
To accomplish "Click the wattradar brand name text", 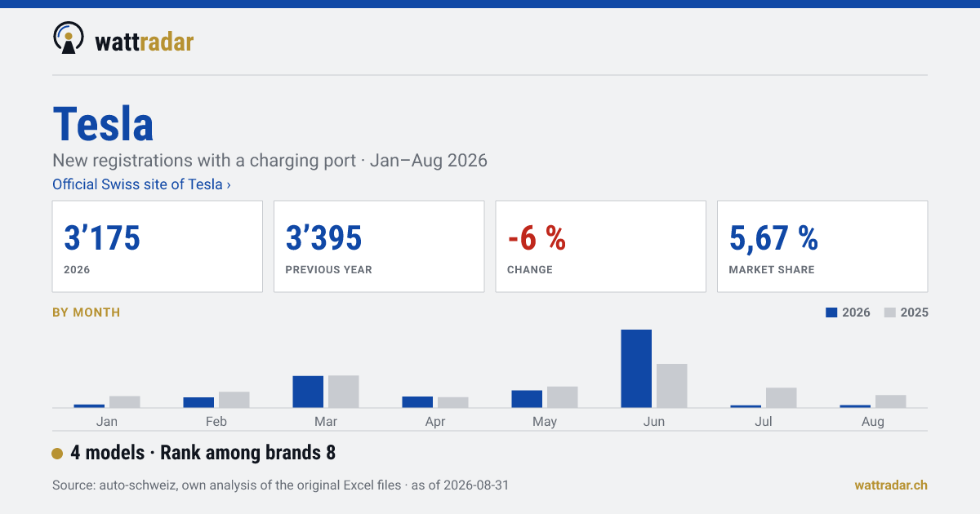I will click(x=145, y=42).
